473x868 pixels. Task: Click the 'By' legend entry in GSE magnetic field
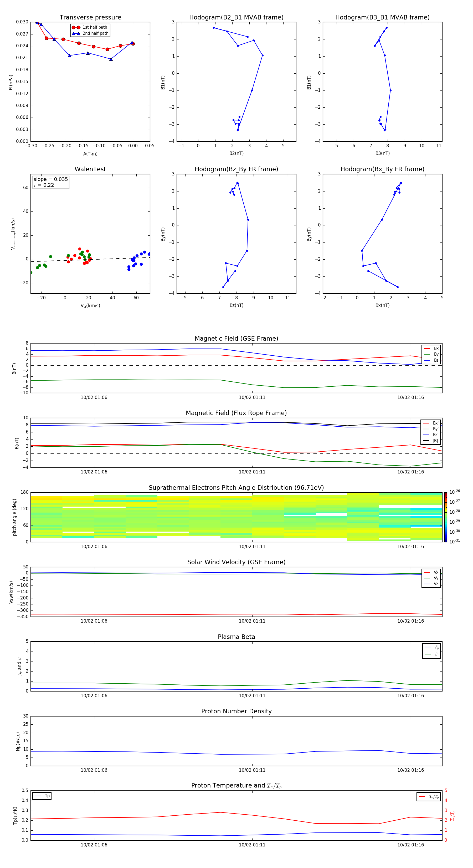(x=431, y=354)
